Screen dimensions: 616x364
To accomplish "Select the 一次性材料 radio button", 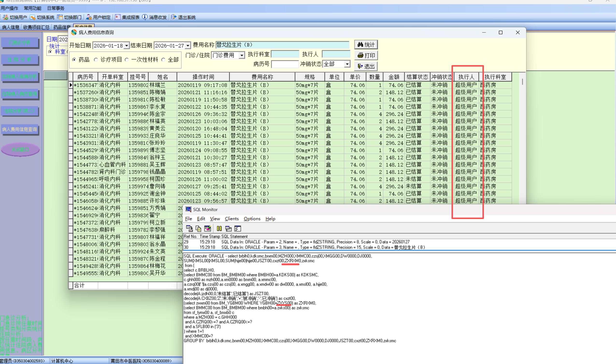I will 127,60.
